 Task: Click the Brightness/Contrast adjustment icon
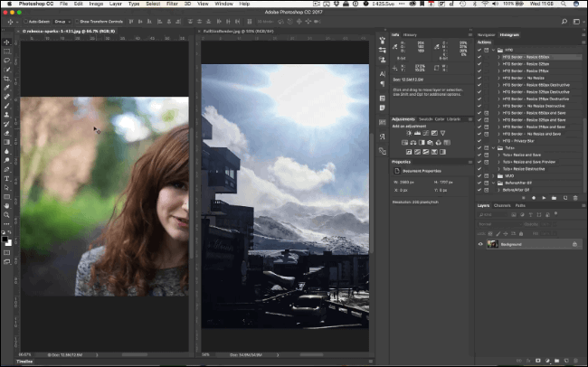click(408, 133)
